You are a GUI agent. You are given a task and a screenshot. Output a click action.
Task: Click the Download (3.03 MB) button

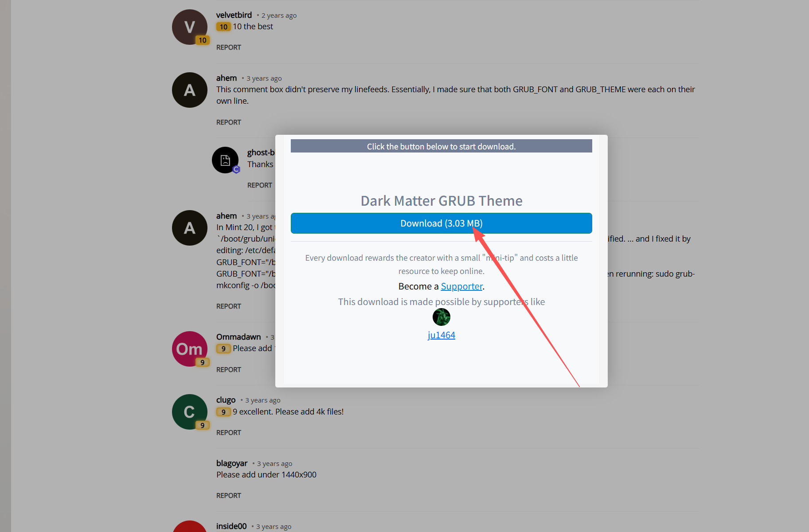[441, 223]
